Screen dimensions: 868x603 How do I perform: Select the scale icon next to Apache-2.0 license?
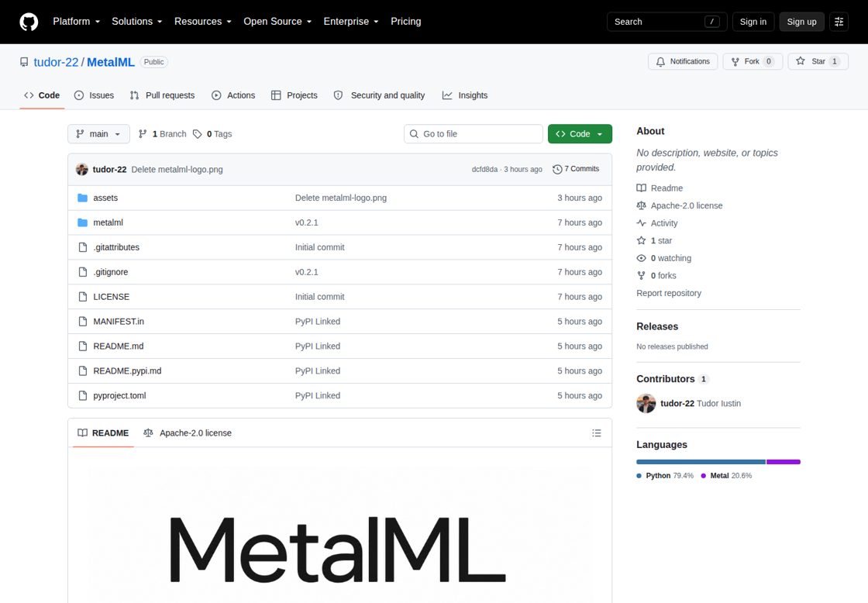pyautogui.click(x=641, y=205)
